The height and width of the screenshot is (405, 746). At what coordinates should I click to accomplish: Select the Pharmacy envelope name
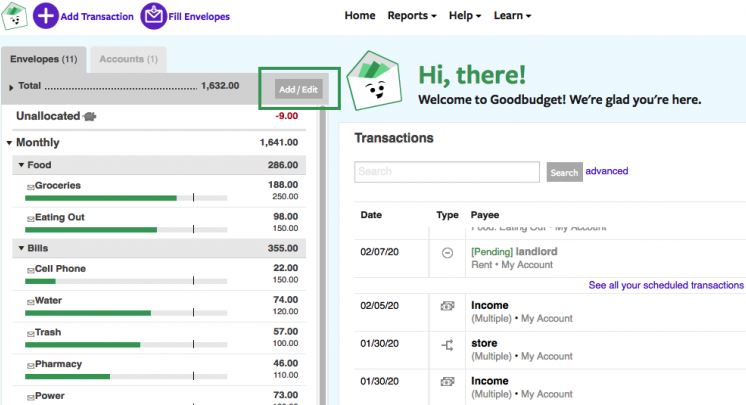59,364
